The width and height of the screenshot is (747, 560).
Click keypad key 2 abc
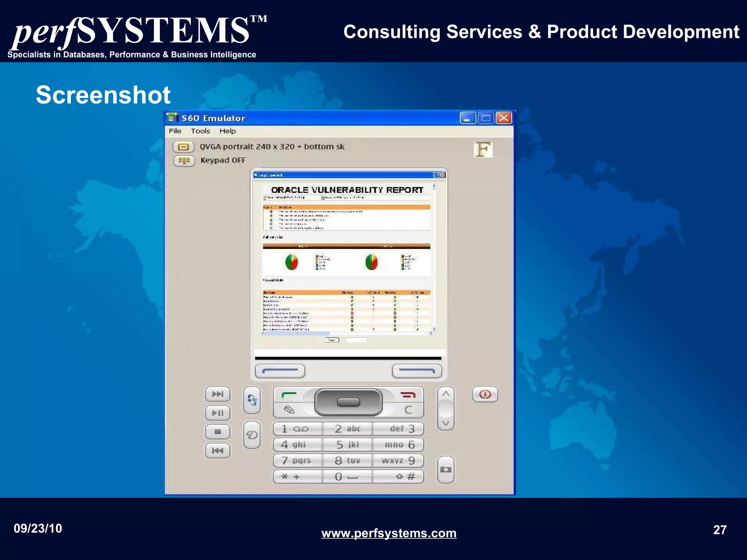348,429
